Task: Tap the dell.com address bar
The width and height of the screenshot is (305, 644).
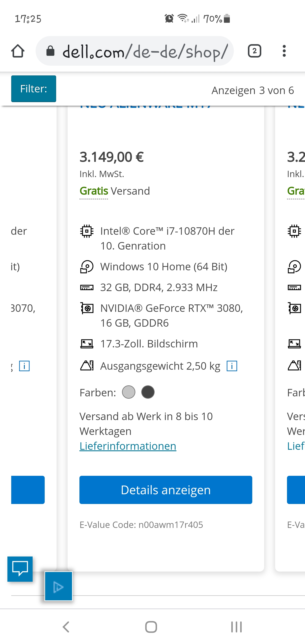Action: point(135,51)
